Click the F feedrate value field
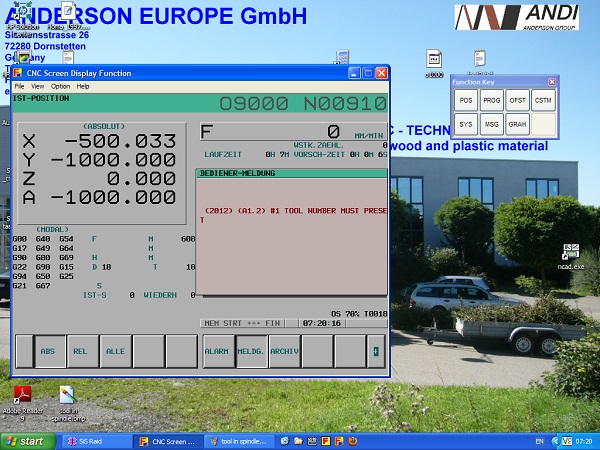 293,132
